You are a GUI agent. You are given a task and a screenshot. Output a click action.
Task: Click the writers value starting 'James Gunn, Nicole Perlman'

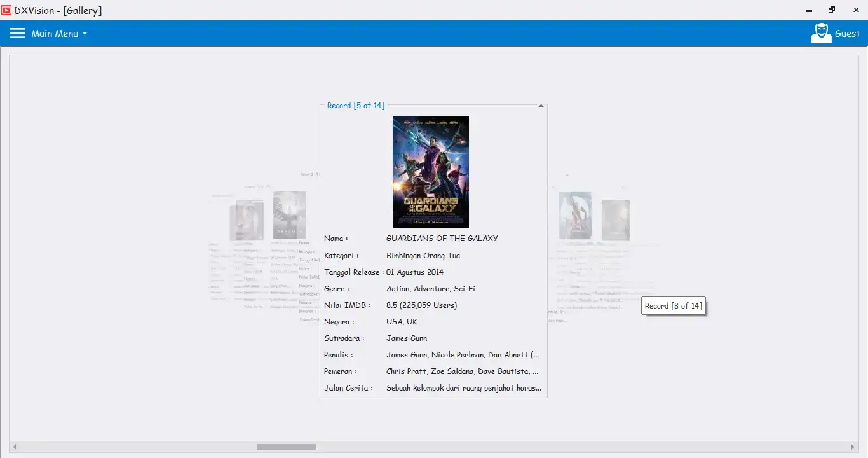point(463,355)
